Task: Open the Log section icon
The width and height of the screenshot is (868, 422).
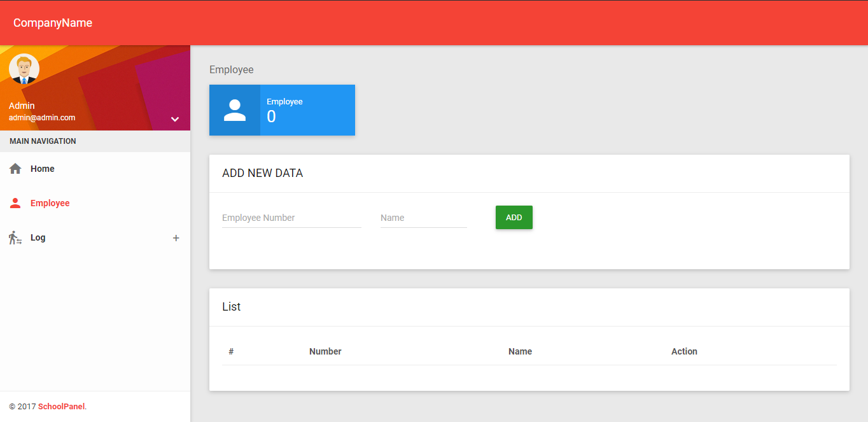Action: (15, 237)
